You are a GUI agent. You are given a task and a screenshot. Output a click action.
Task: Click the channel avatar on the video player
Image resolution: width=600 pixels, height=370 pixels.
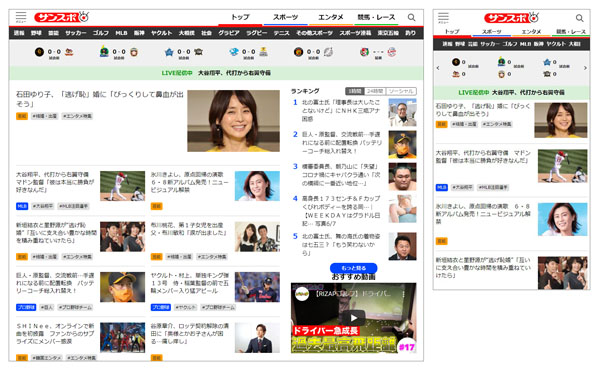click(302, 294)
